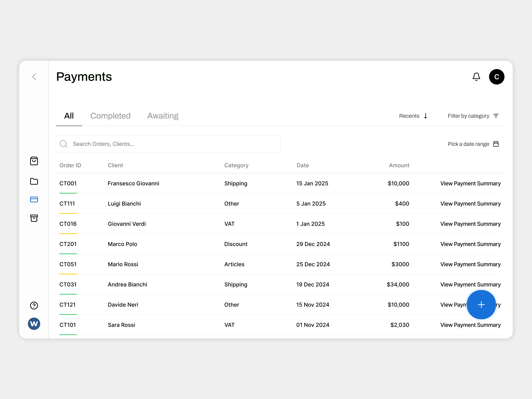This screenshot has width=532, height=399.
Task: Open the shopping bag orders icon
Action: click(34, 161)
